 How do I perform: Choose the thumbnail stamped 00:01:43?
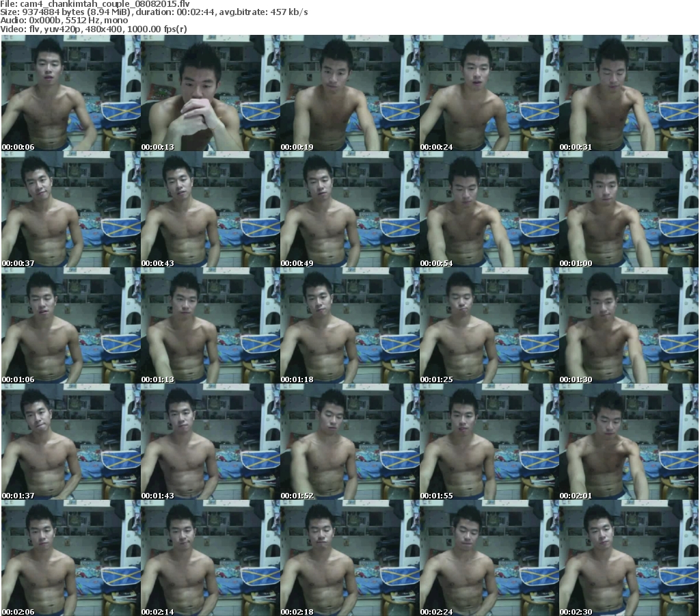point(211,442)
